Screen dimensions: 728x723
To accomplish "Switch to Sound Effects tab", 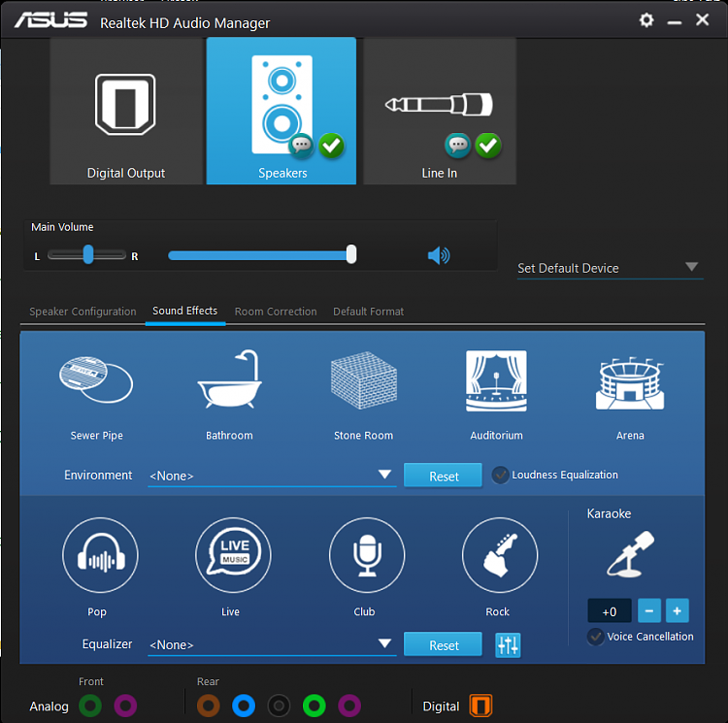I will 184,311.
